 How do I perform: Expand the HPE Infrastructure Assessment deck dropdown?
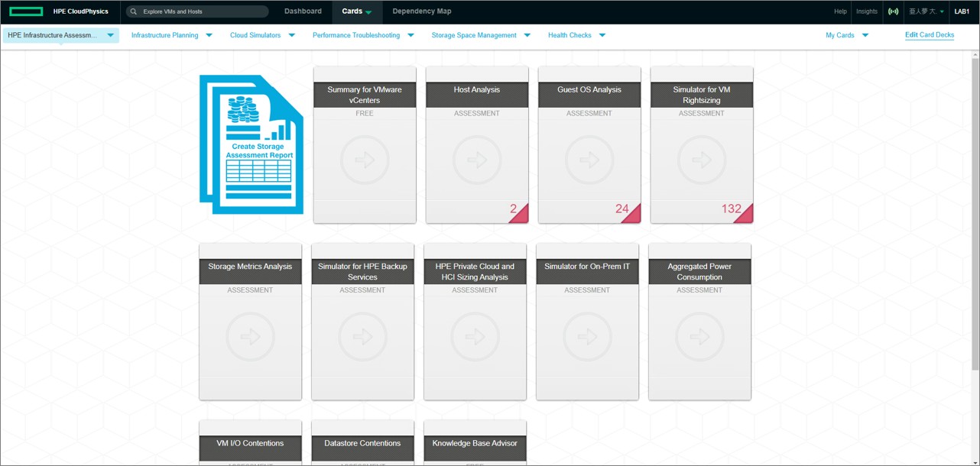pos(111,35)
